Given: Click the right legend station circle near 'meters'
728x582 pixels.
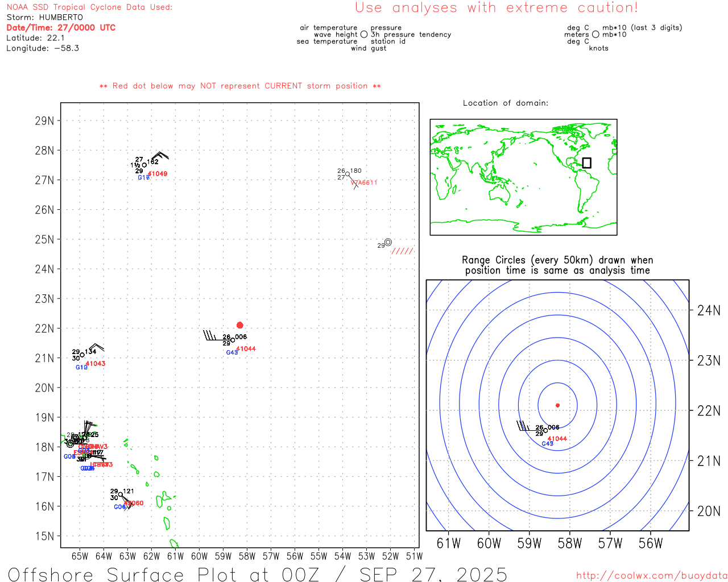Looking at the screenshot, I should [595, 35].
